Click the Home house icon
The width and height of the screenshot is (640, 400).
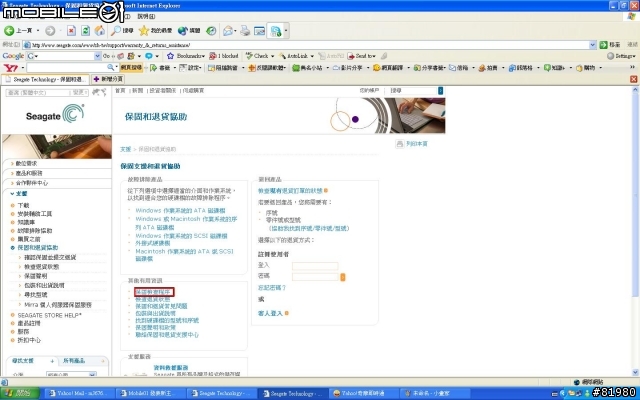pos(99,31)
